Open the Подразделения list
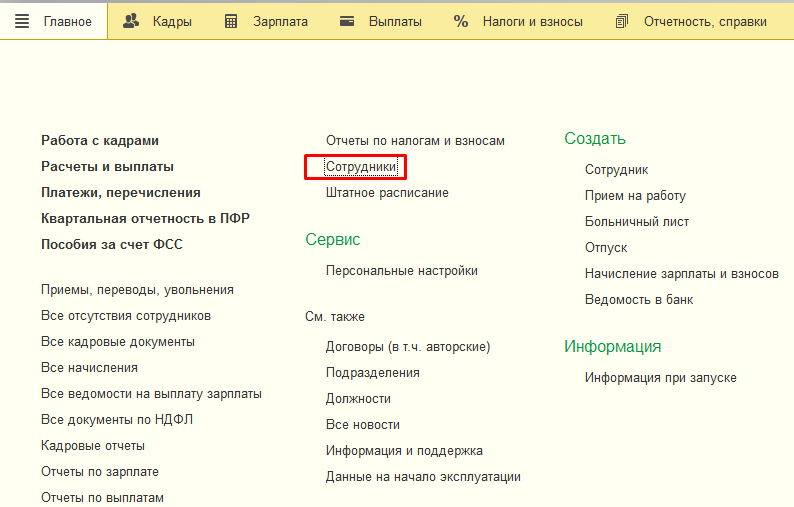Screen dimensions: 794x507 coord(373,373)
